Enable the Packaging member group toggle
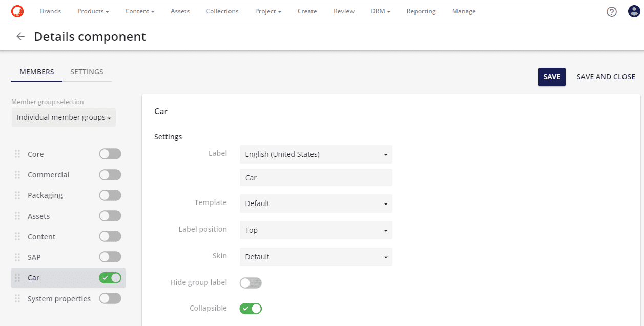 (x=110, y=195)
